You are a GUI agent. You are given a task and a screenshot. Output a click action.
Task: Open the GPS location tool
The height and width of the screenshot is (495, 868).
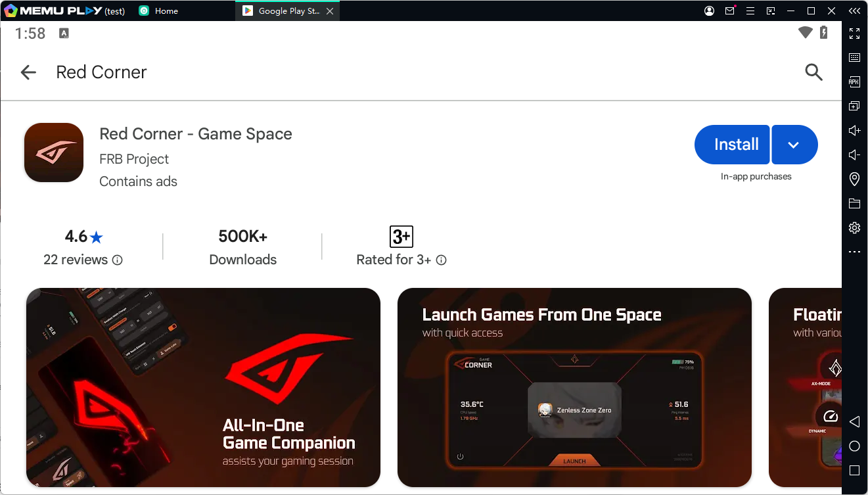click(854, 179)
